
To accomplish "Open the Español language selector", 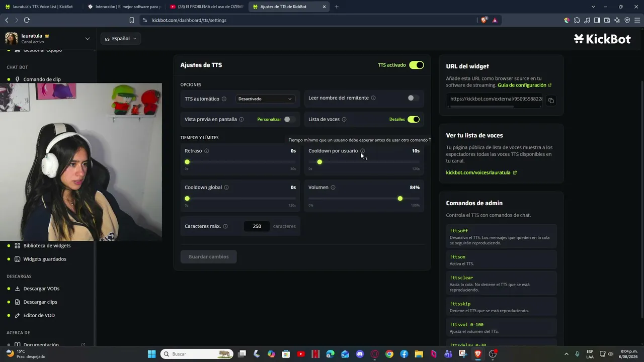I will tap(121, 39).
